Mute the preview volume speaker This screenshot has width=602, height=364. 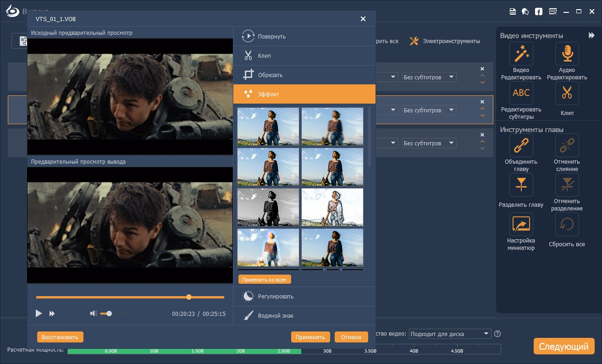[x=94, y=314]
